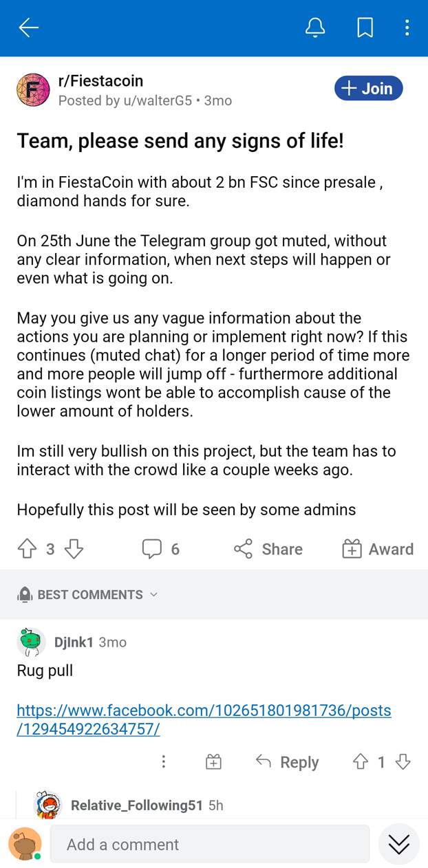Upvote DjInk1's comment
428x868 pixels.
361,761
